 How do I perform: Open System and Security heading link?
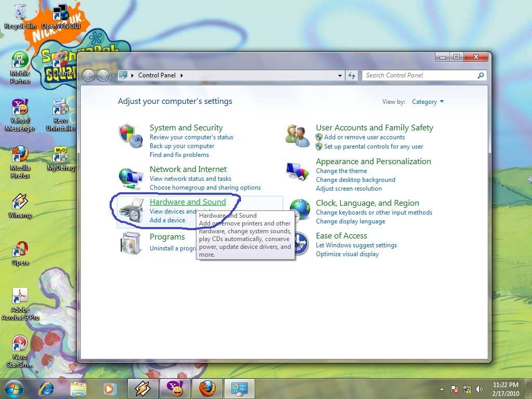(187, 128)
